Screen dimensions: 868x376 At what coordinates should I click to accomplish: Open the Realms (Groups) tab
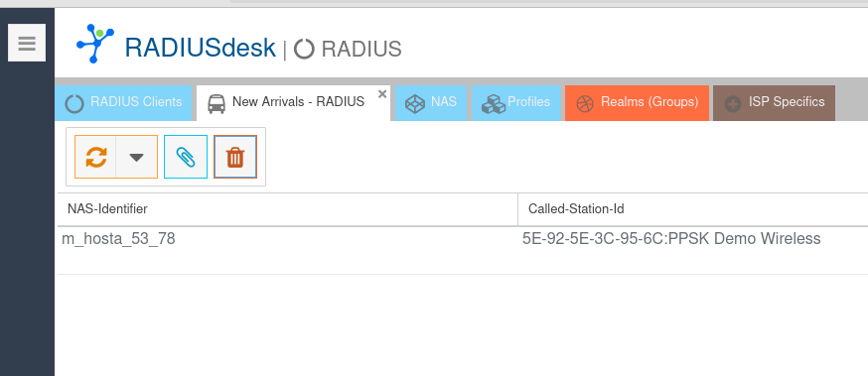click(637, 102)
